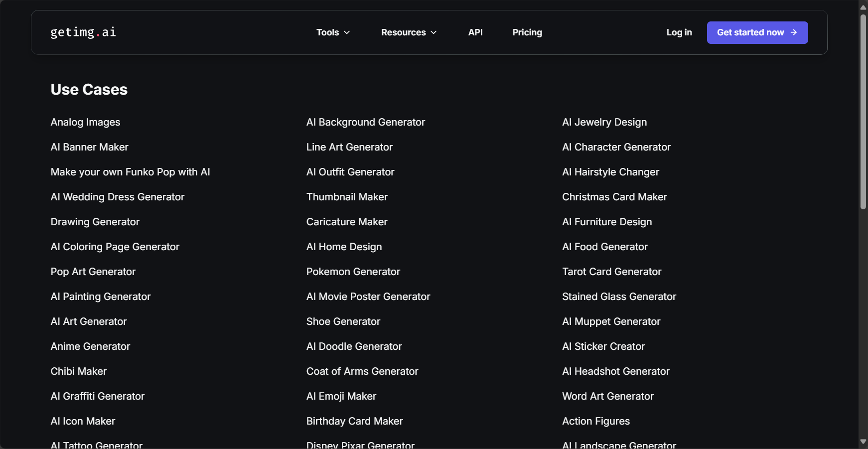Click the scrollbar up arrow
This screenshot has height=449, width=868.
[863, 7]
